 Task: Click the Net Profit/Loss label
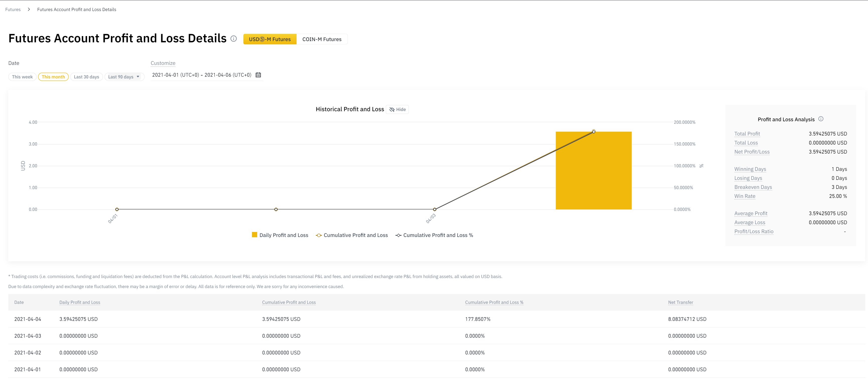tap(752, 152)
